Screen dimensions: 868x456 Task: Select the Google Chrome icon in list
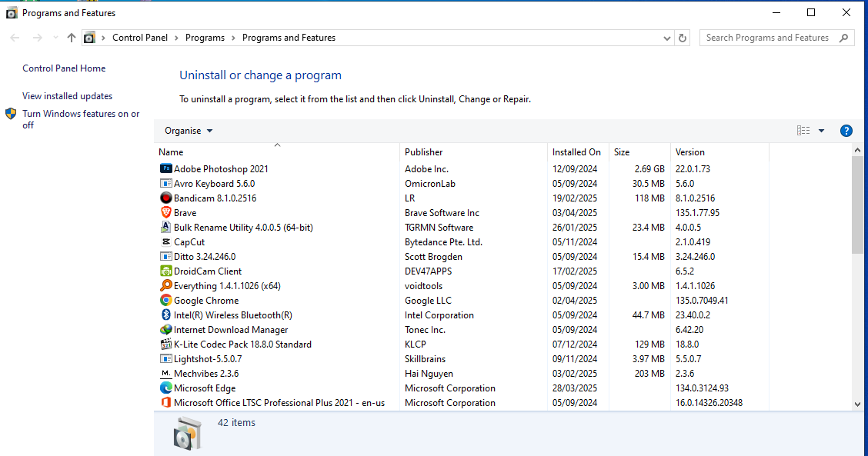click(x=165, y=301)
